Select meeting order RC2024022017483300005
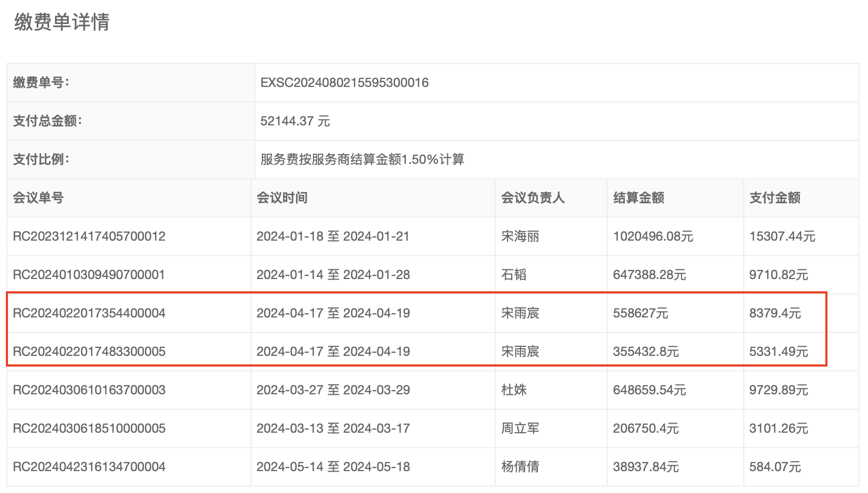The height and width of the screenshot is (493, 868). (89, 352)
